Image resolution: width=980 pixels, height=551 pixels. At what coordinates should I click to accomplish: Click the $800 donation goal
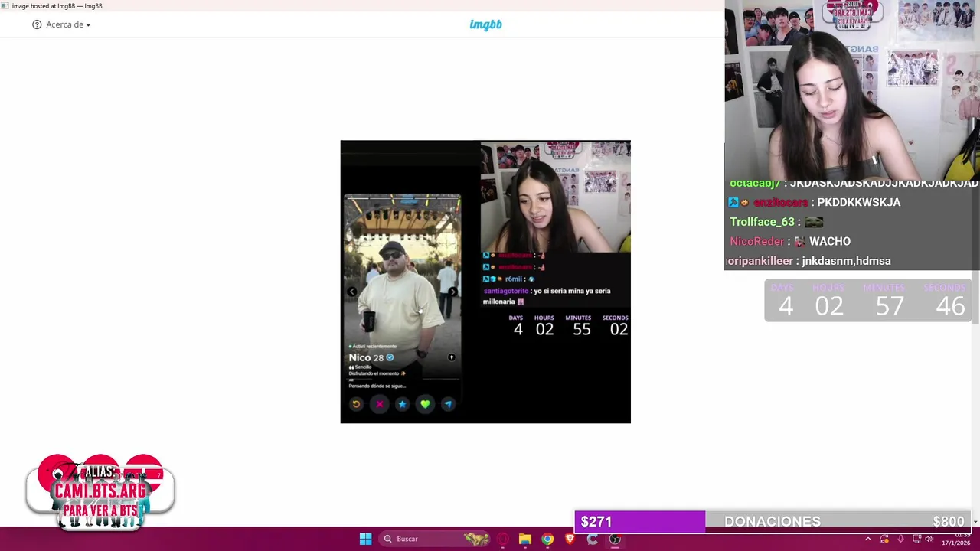948,521
